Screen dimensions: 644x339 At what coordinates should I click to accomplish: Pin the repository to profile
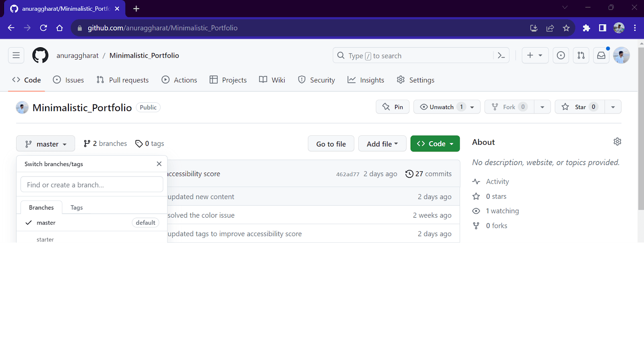click(x=392, y=107)
